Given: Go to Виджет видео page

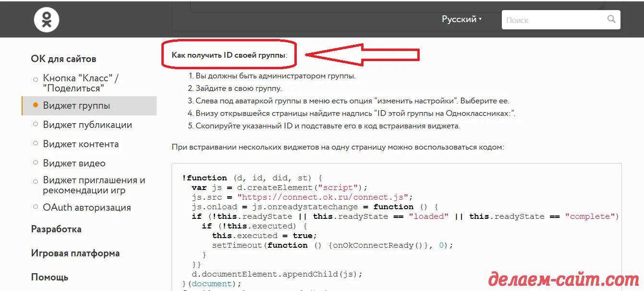Looking at the screenshot, I should click(74, 163).
